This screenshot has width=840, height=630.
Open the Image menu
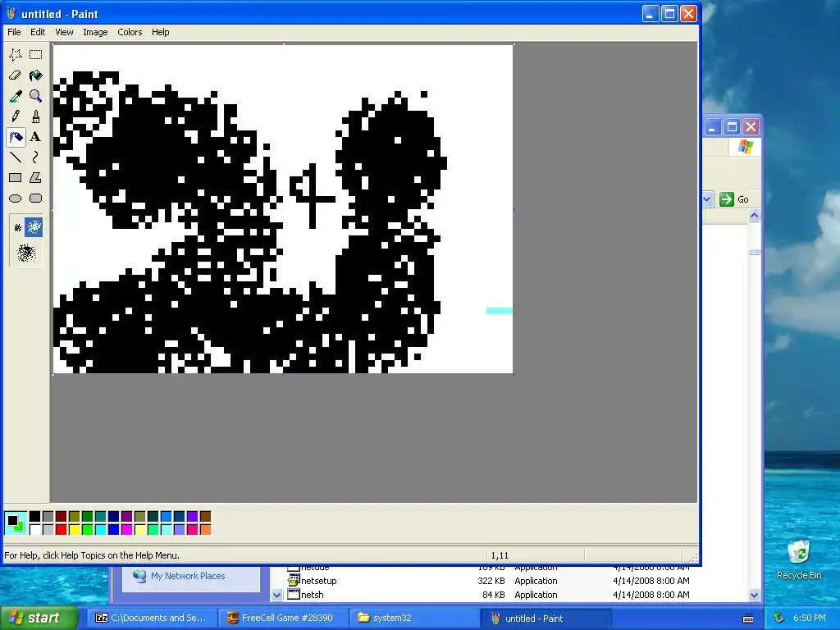pyautogui.click(x=95, y=32)
